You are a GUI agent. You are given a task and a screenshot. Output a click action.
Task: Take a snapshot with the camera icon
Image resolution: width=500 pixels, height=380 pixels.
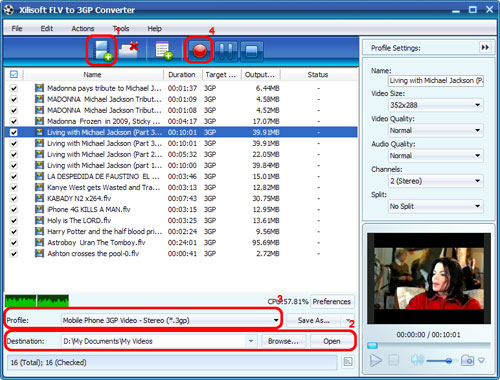coord(467,360)
